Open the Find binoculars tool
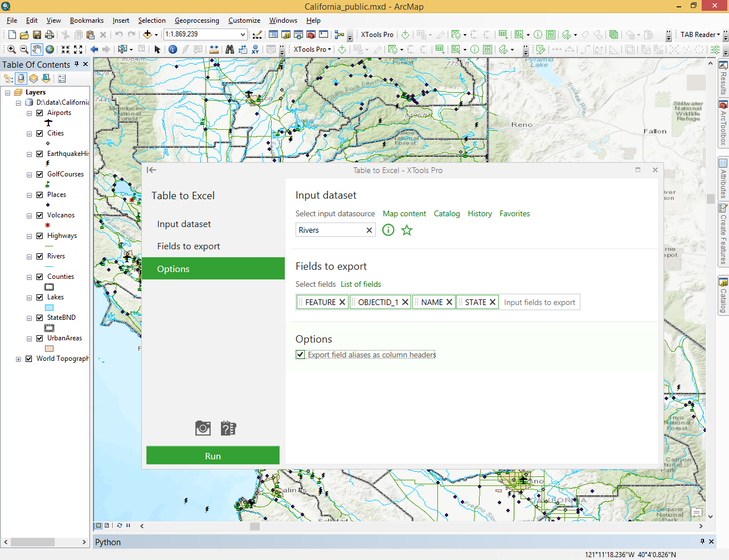The height and width of the screenshot is (560, 729). [230, 50]
